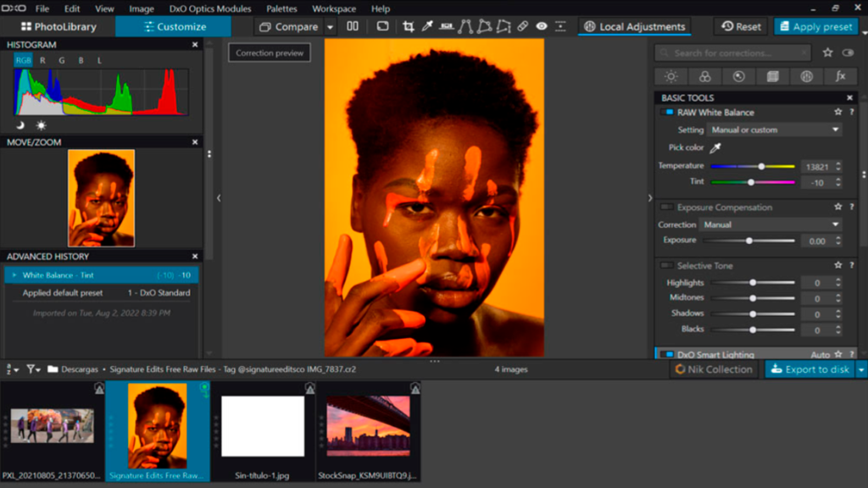Open the fx effects category
868x488 pixels.
841,76
